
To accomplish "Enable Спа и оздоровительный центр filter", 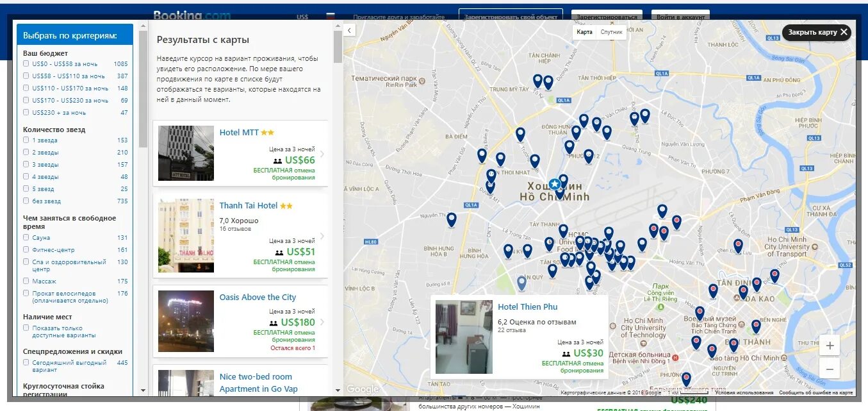I will point(26,262).
